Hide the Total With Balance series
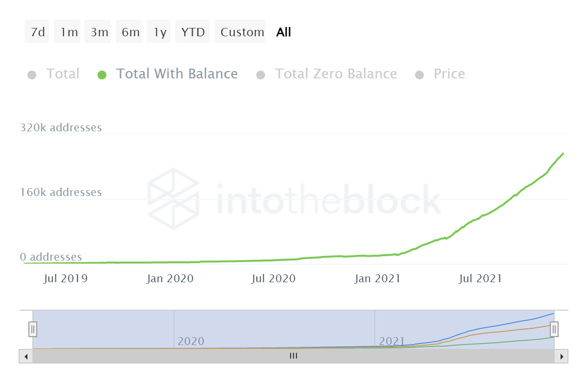This screenshot has width=588, height=392. (176, 74)
